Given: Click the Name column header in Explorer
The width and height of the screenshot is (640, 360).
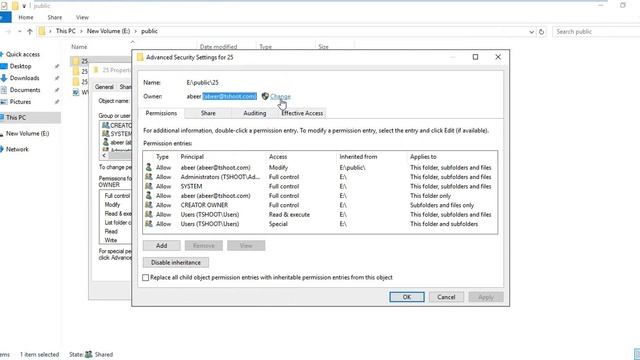Looking at the screenshot, I should click(x=79, y=47).
